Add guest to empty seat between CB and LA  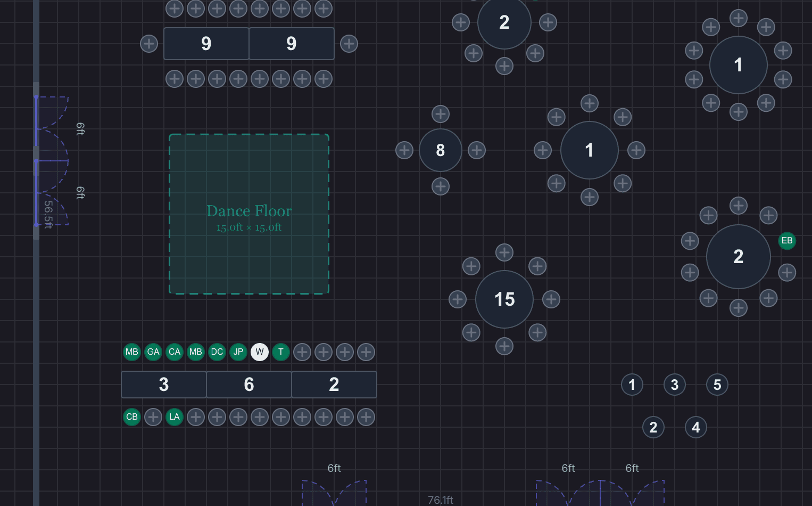pyautogui.click(x=153, y=417)
